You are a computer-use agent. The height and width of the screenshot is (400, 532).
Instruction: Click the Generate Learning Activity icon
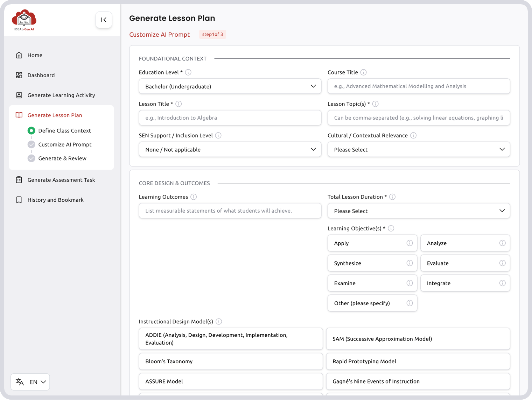tap(19, 95)
